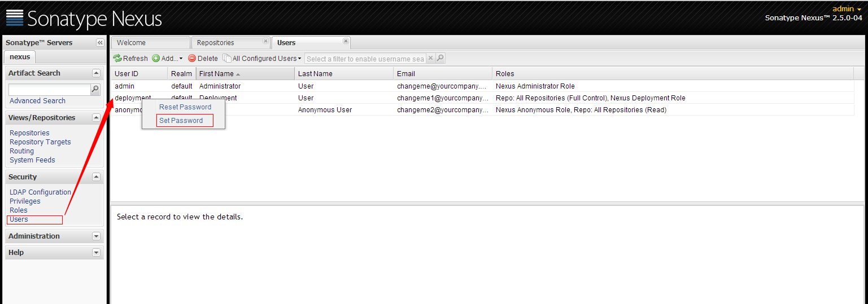Open Repository Targets link
The width and height of the screenshot is (868, 304).
40,142
